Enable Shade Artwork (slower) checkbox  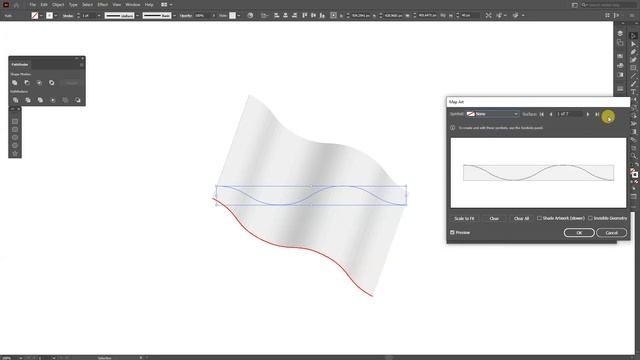540,218
